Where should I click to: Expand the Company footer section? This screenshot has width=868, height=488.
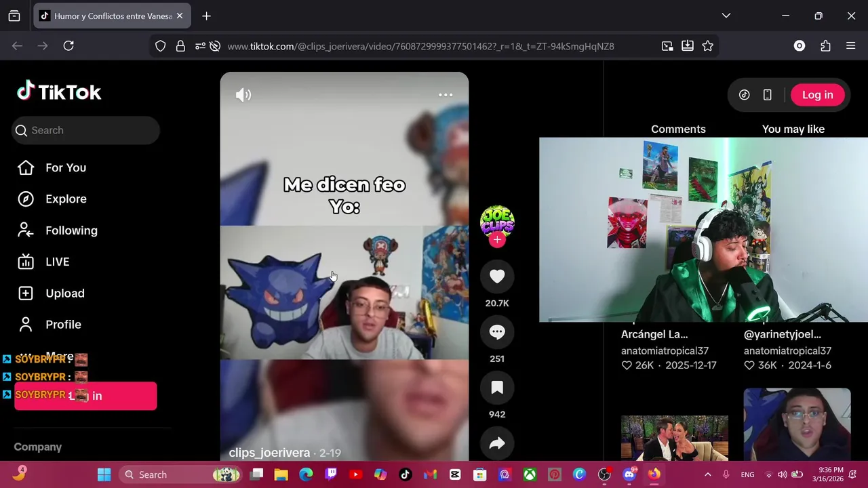tap(38, 447)
